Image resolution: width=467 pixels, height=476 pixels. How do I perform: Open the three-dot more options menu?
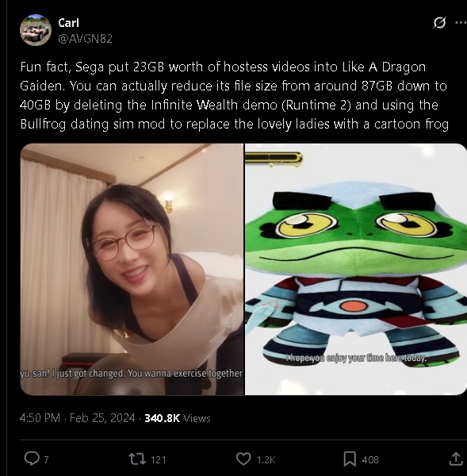(461, 22)
